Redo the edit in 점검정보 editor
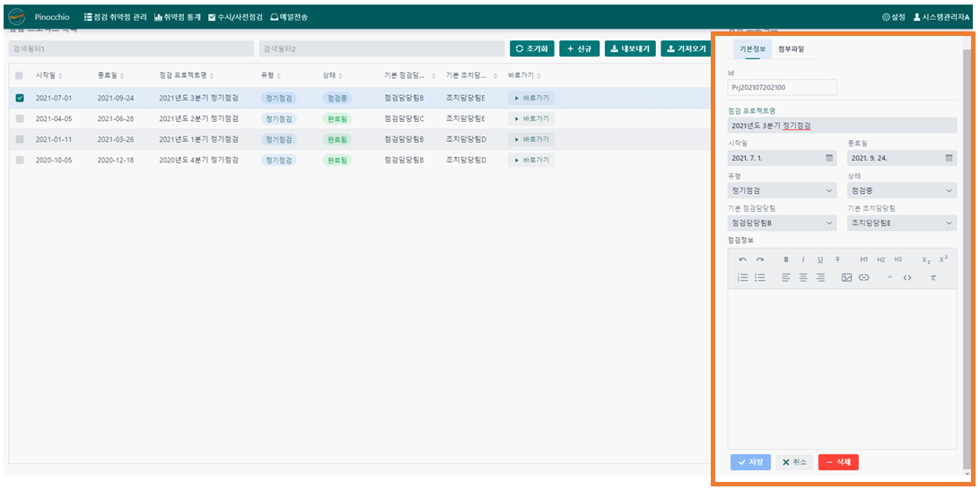 click(760, 259)
